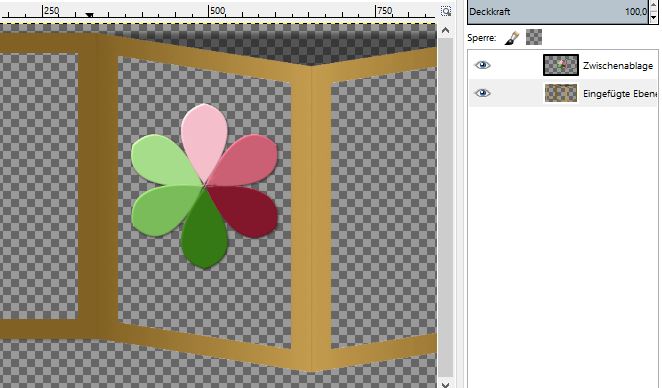Select the Eingefügte Ebene layer thumbnail

point(561,93)
